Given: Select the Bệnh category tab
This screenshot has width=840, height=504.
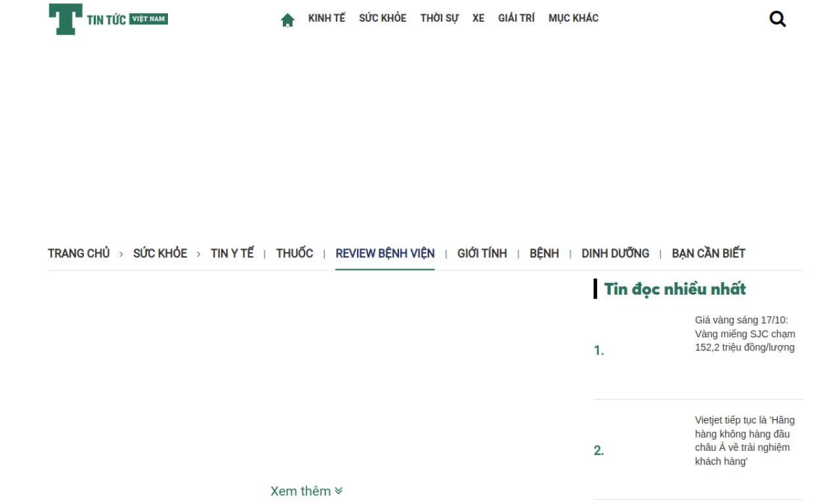Looking at the screenshot, I should [544, 253].
